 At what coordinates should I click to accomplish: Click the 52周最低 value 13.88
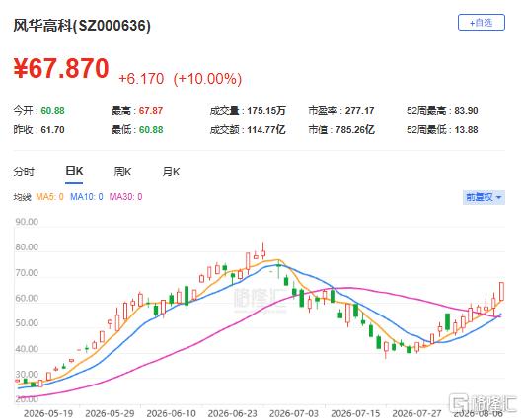[466, 130]
